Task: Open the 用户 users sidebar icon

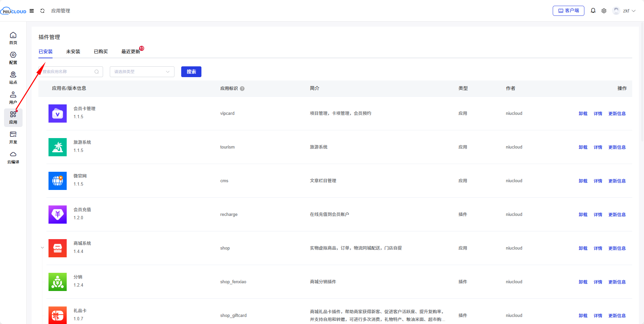Action: tap(13, 98)
